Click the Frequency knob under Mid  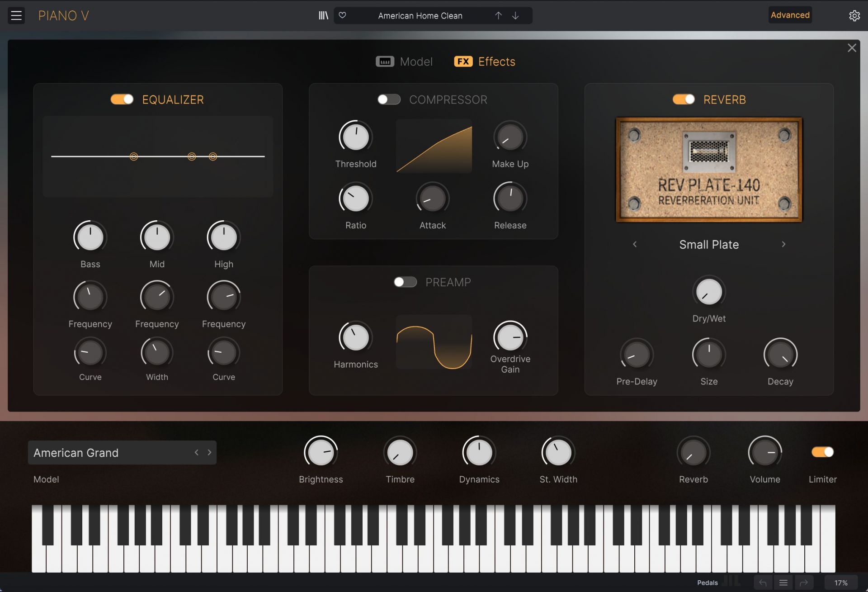coord(157,297)
